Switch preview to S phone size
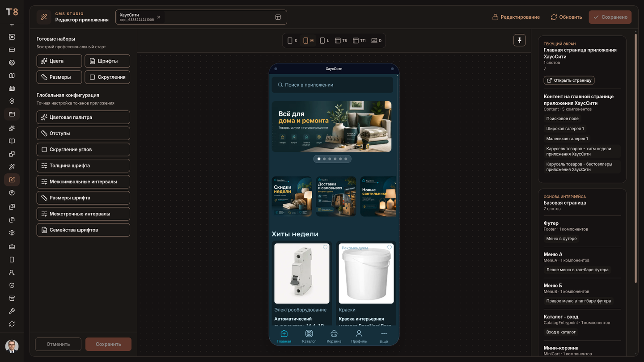This screenshot has width=644, height=362. coord(292,41)
